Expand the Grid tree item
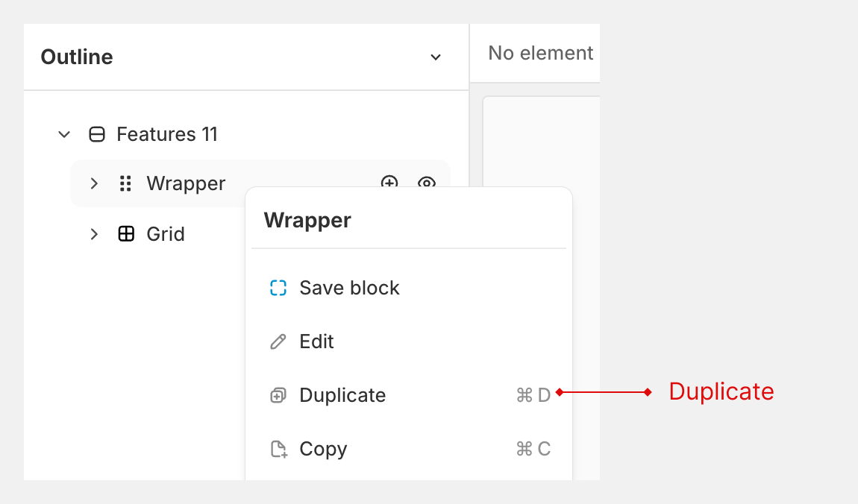Image resolution: width=858 pixels, height=504 pixels. point(94,233)
